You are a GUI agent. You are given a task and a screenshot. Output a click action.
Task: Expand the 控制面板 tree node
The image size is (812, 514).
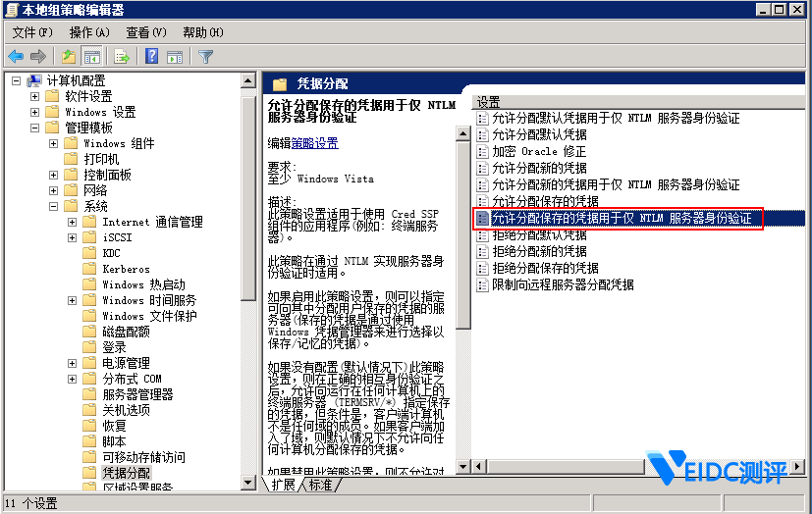point(53,175)
